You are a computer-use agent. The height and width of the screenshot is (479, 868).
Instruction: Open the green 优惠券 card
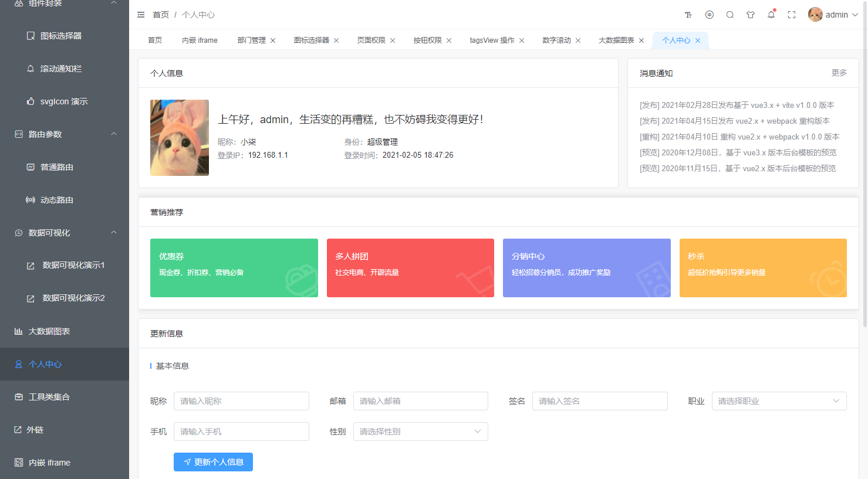234,268
